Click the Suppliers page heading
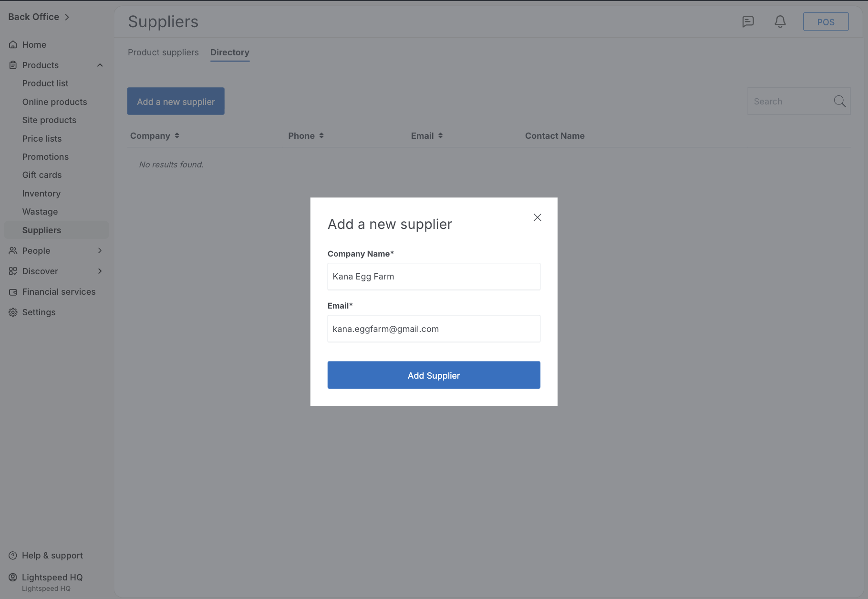The width and height of the screenshot is (868, 599). coord(163,22)
